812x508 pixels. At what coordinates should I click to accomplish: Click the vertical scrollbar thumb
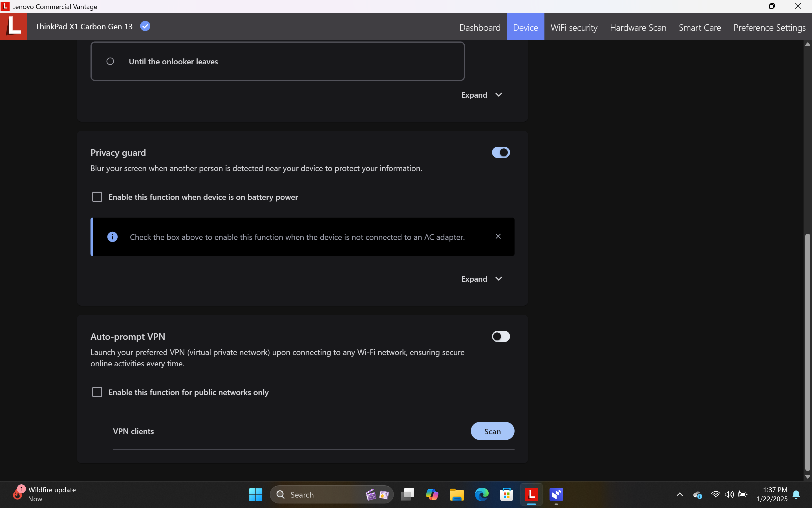point(808,352)
